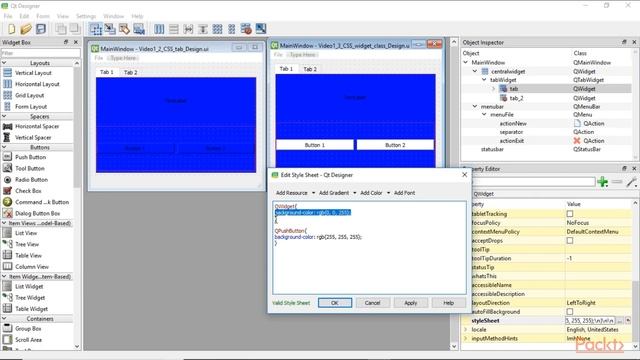Screen dimensions: 640x360
Task: Open the Form menu
Action: pyautogui.click(x=43, y=16)
